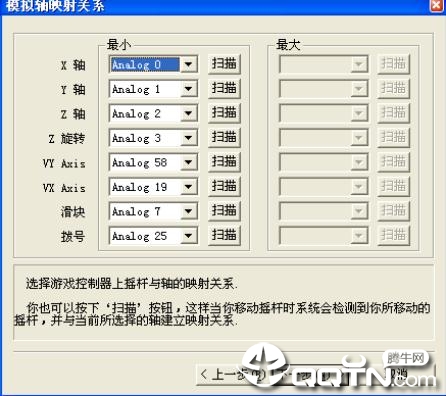
Task: Click the VX Axis label
Action: (64, 188)
